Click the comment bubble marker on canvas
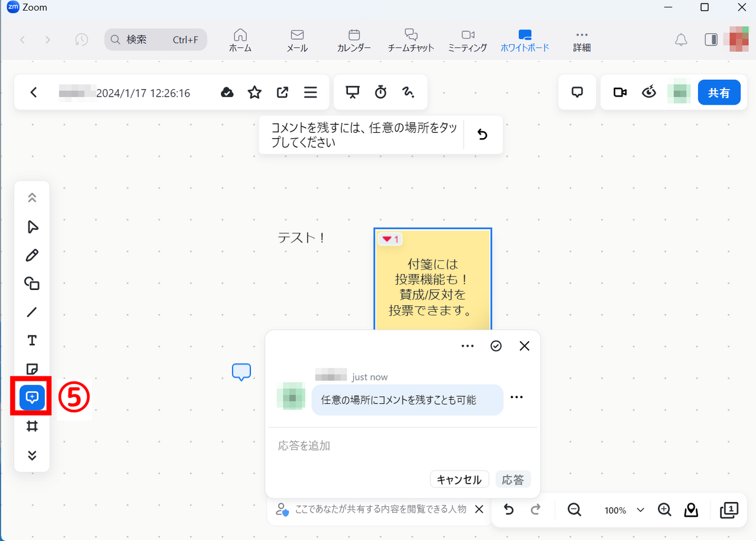756x541 pixels. point(241,372)
